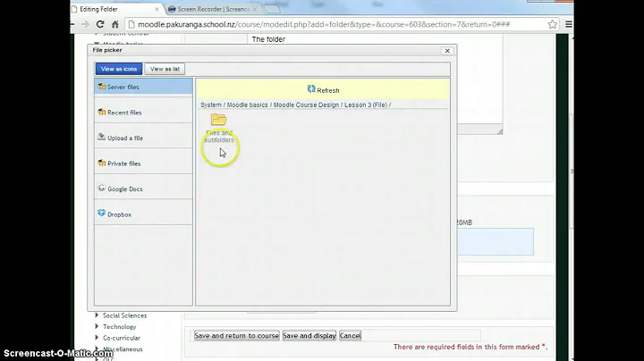Close the Editing Folder tab
The width and height of the screenshot is (644, 361).
pos(157,9)
